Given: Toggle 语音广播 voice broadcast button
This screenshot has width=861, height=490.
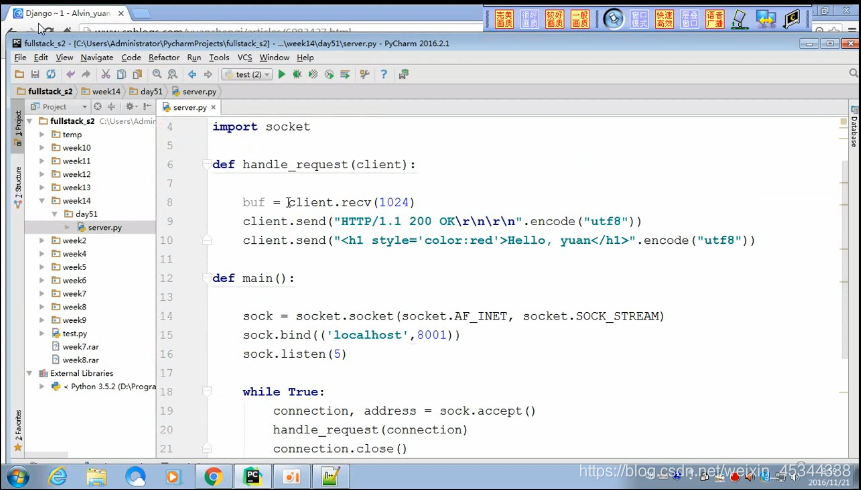Looking at the screenshot, I should coord(714,19).
